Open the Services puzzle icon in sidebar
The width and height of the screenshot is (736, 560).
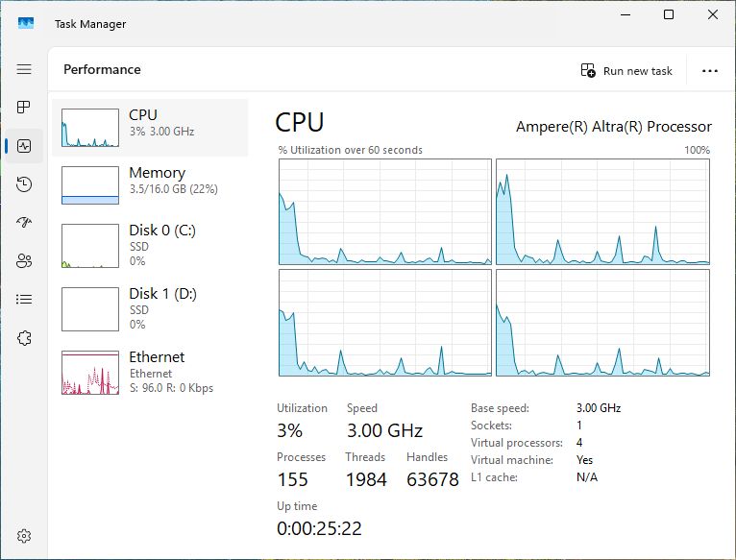click(x=25, y=338)
